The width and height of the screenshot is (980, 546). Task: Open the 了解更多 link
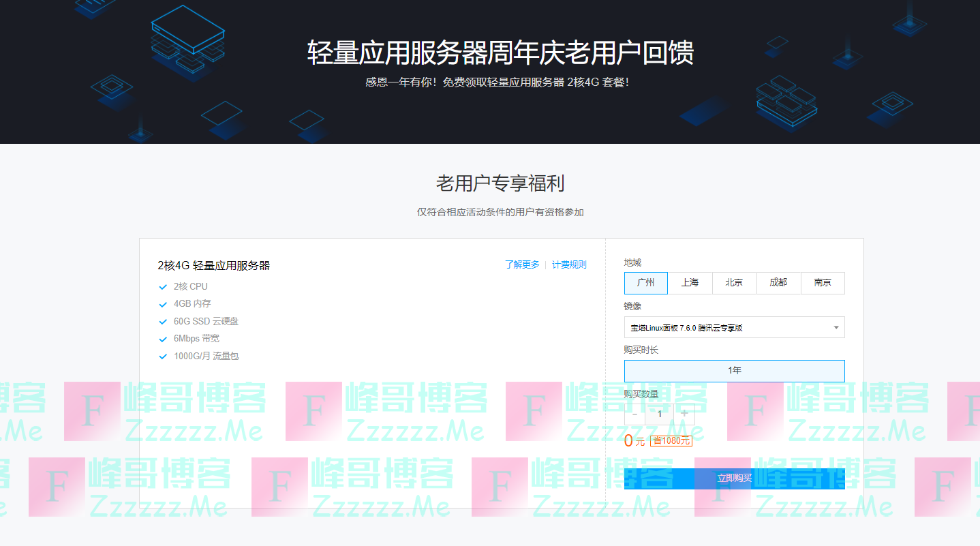[x=522, y=265]
